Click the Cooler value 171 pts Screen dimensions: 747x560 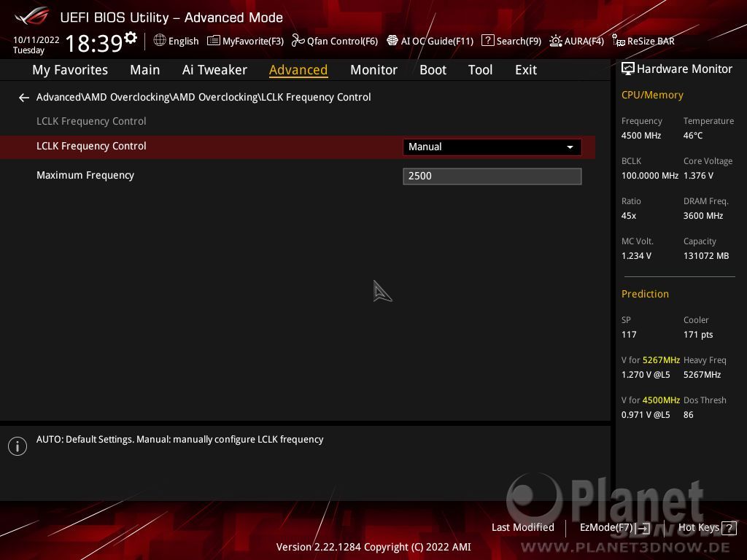pyautogui.click(x=698, y=334)
